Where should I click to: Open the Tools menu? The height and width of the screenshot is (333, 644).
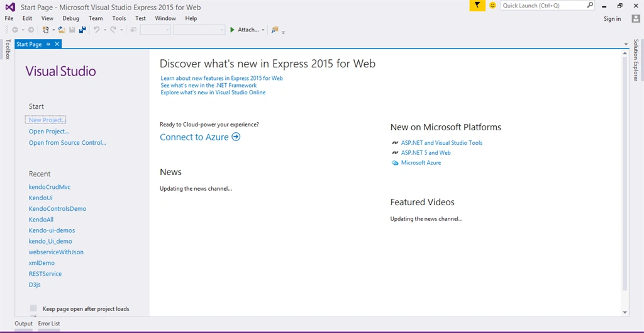point(119,18)
